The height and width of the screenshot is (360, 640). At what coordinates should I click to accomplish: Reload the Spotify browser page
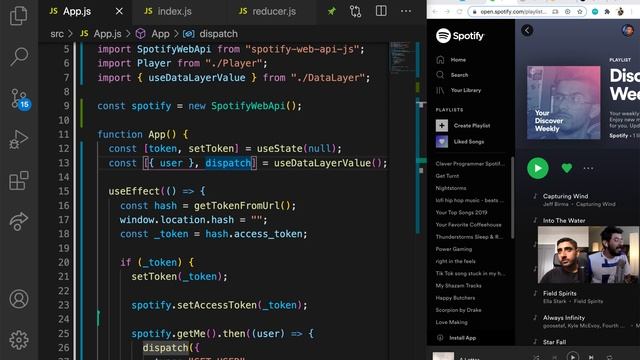(x=460, y=11)
